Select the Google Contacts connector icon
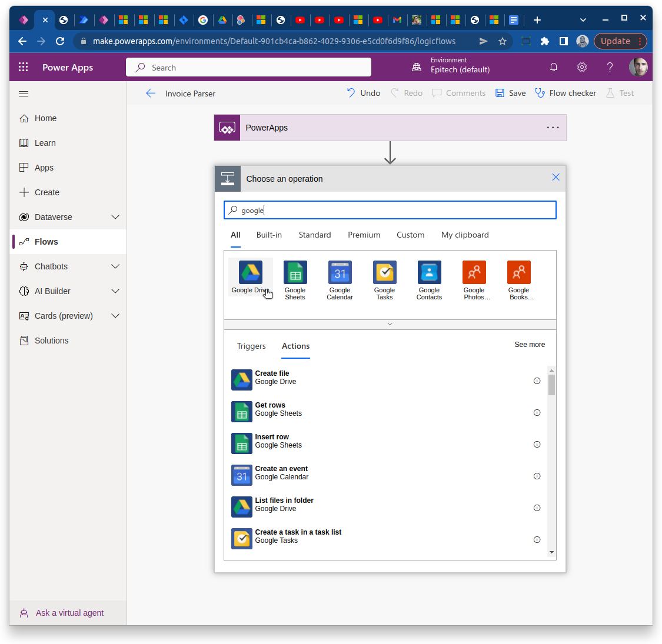This screenshot has width=662, height=644. 430,272
